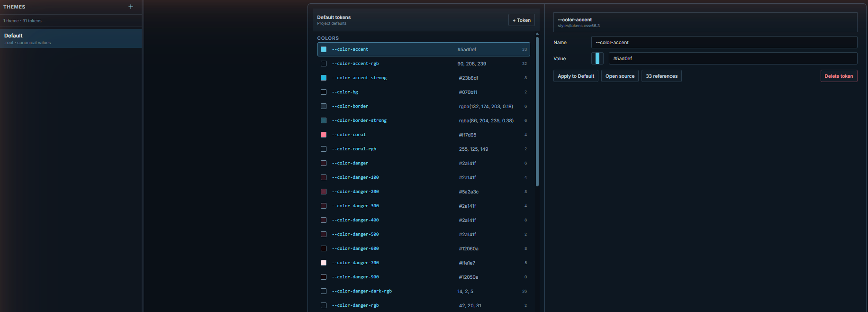Screen dimensions: 868x312
Task: Click value rgba(132, 174, 203, 0.18)
Action: [486, 106]
